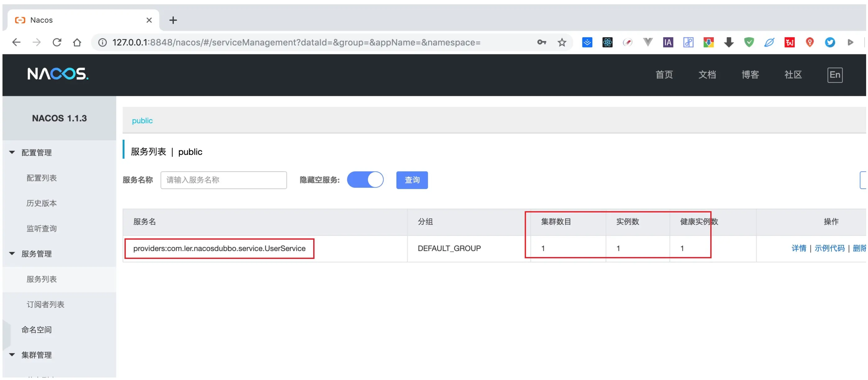
Task: Toggle the 隐藏空服务 switch
Action: click(365, 179)
